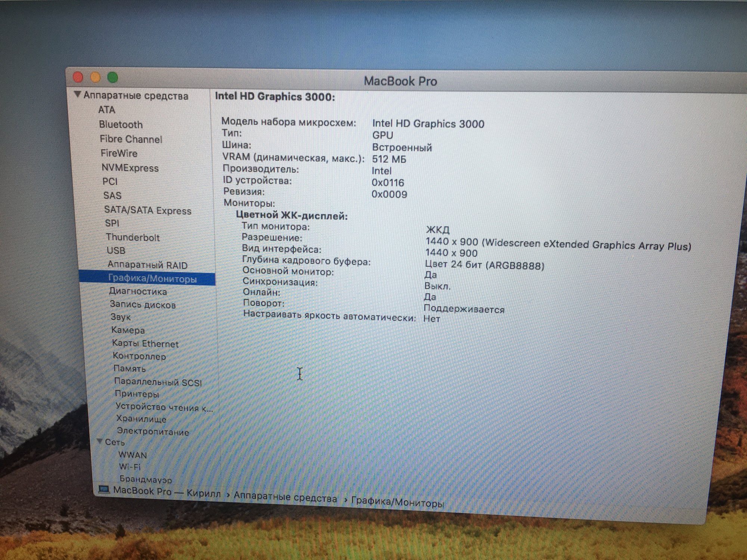The height and width of the screenshot is (560, 747).
Task: Click the MacBook Pro computer icon in path bar
Action: point(104,489)
